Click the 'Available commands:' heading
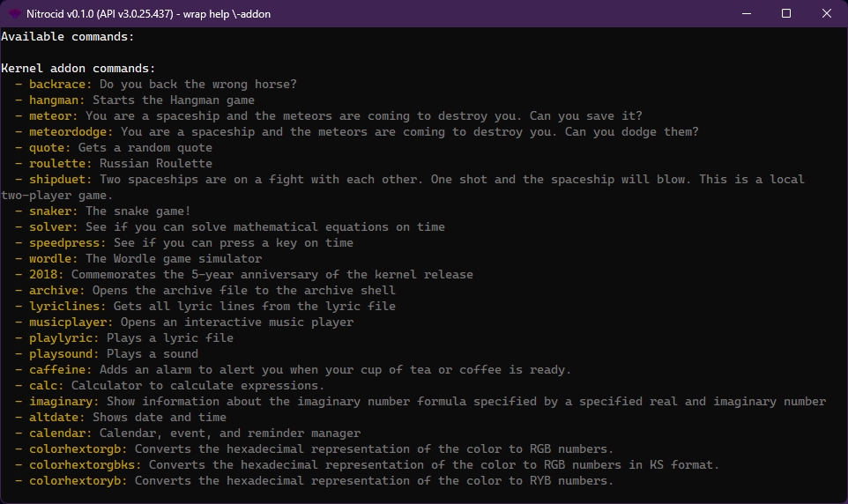The height and width of the screenshot is (504, 848). coord(68,37)
